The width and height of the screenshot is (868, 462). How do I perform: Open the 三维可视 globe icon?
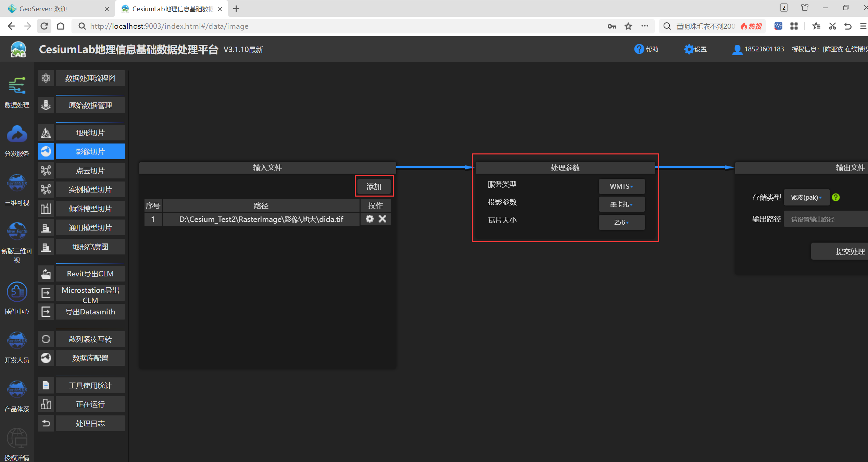[x=17, y=183]
